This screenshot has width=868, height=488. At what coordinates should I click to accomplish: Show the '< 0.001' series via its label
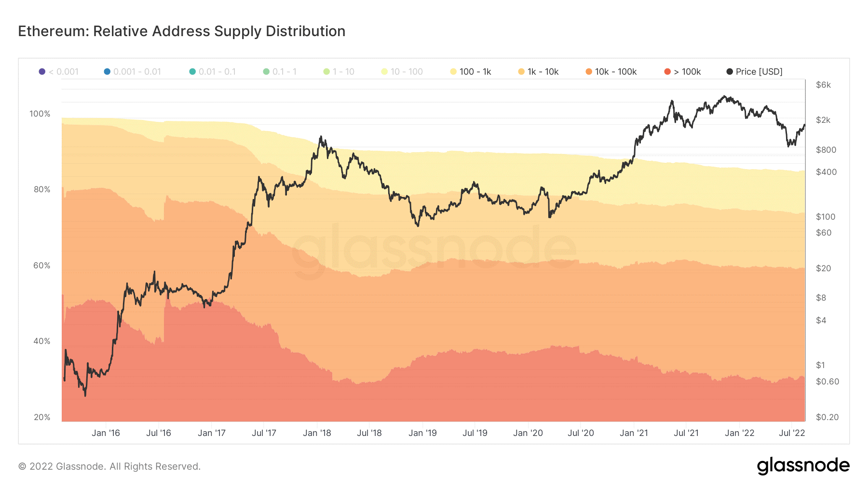pyautogui.click(x=67, y=72)
